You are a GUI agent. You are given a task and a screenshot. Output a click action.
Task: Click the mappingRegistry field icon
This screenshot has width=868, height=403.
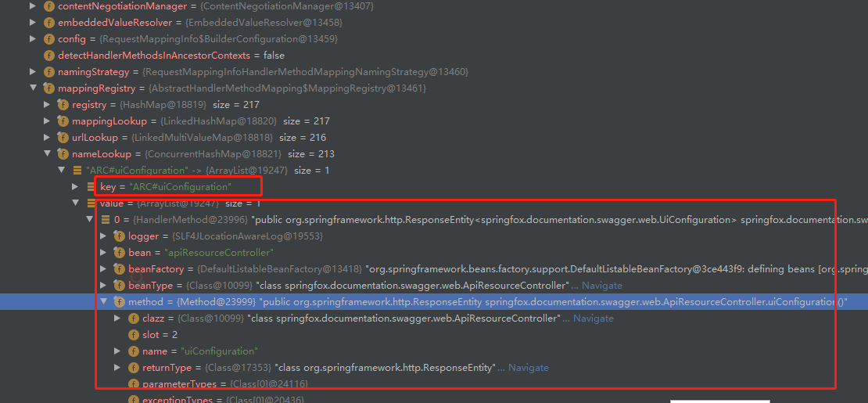tap(49, 88)
